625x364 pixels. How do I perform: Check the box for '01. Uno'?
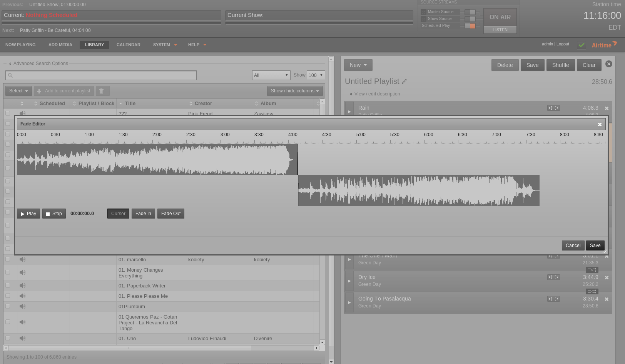(8, 338)
